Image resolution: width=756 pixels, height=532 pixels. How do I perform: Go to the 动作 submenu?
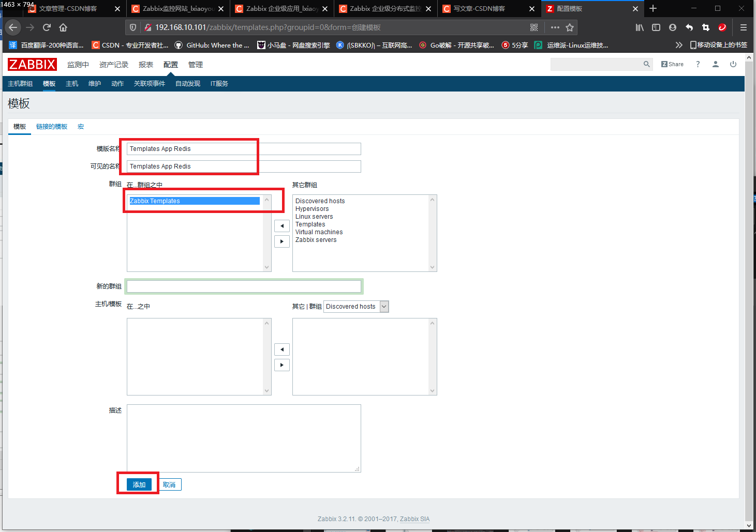click(117, 84)
